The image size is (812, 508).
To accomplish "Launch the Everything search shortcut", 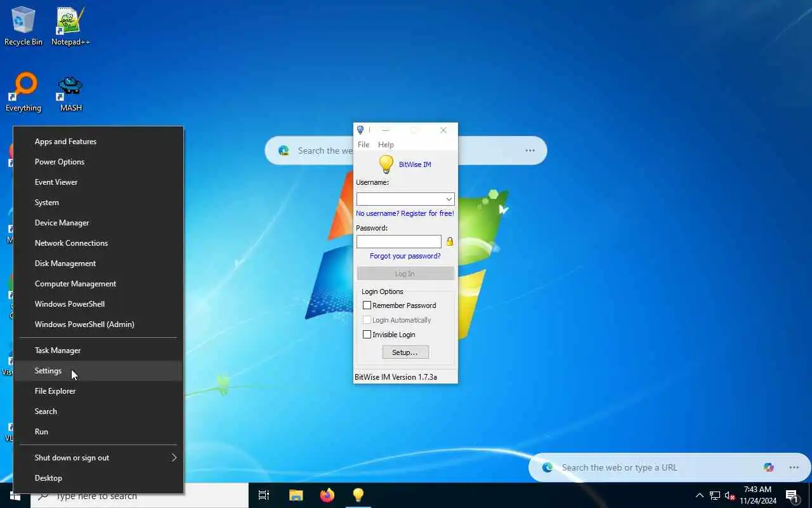I will point(23,93).
